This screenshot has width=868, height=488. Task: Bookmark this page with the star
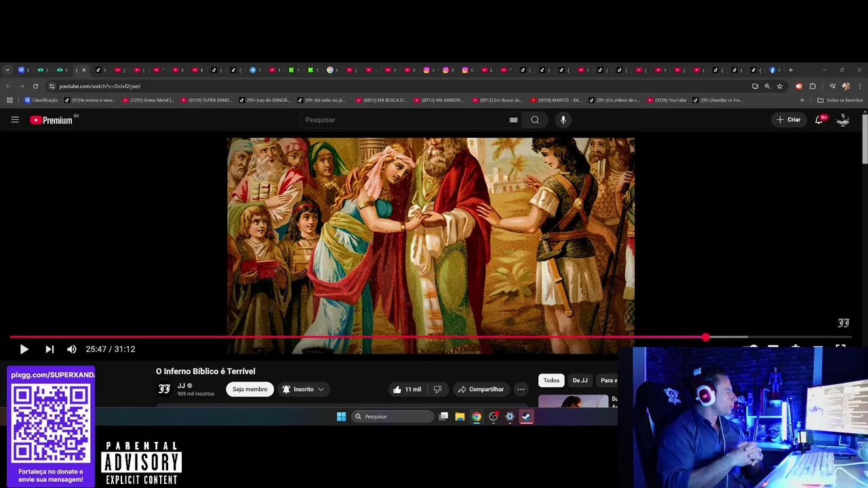[x=780, y=86]
